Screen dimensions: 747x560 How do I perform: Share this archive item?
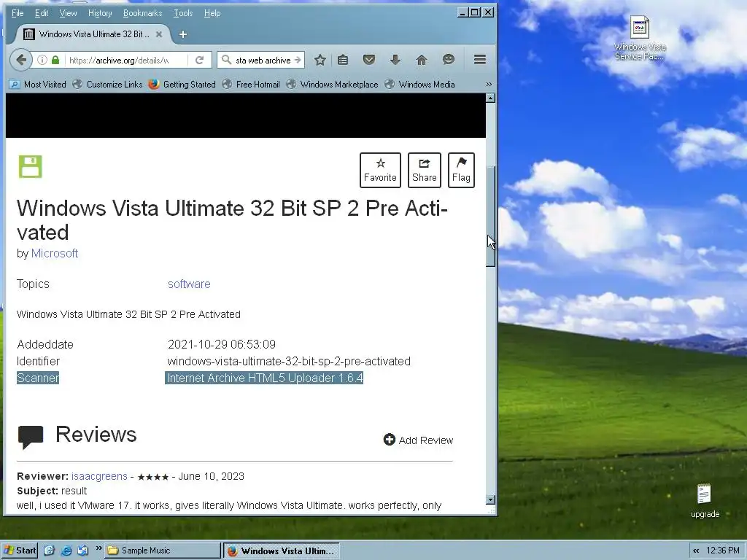tap(425, 170)
